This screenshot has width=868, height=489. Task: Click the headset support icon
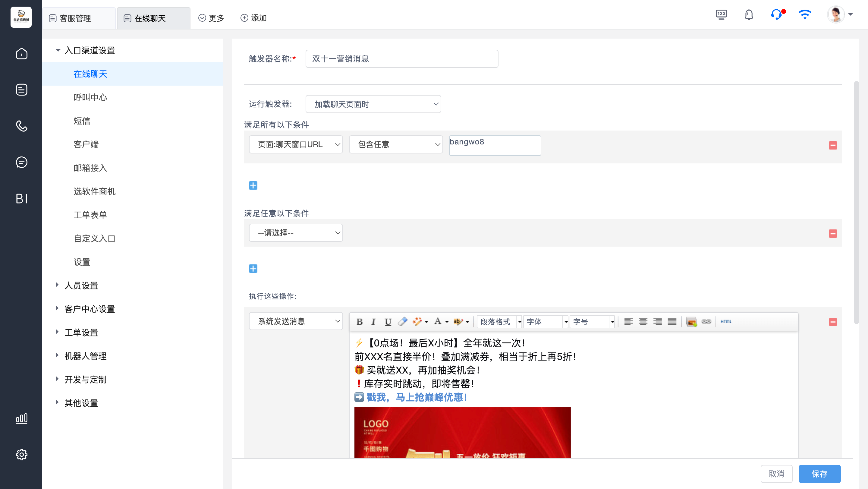(777, 15)
